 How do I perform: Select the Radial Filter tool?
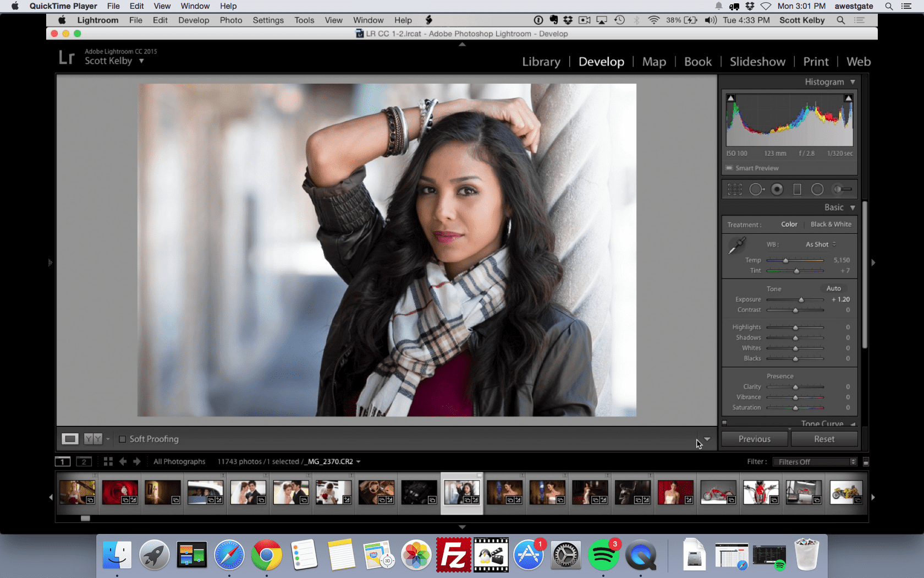(817, 189)
